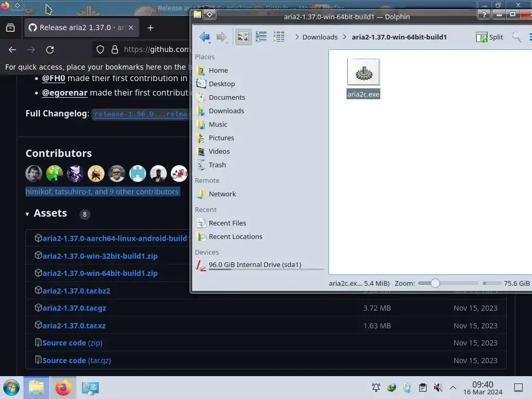The height and width of the screenshot is (399, 532).
Task: Open Trash in Dolphin Places
Action: click(x=217, y=165)
